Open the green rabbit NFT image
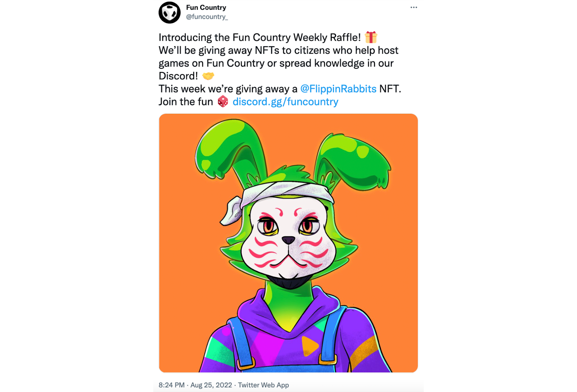The width and height of the screenshot is (577, 392). 288,243
